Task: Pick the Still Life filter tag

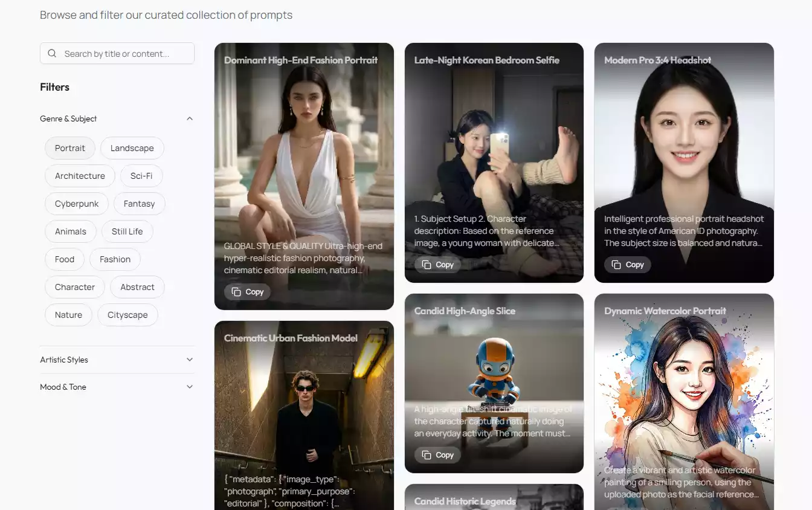Action: tap(127, 231)
